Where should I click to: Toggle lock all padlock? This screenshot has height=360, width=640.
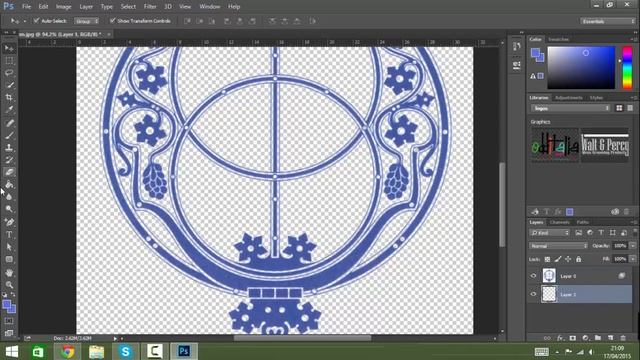tap(578, 259)
